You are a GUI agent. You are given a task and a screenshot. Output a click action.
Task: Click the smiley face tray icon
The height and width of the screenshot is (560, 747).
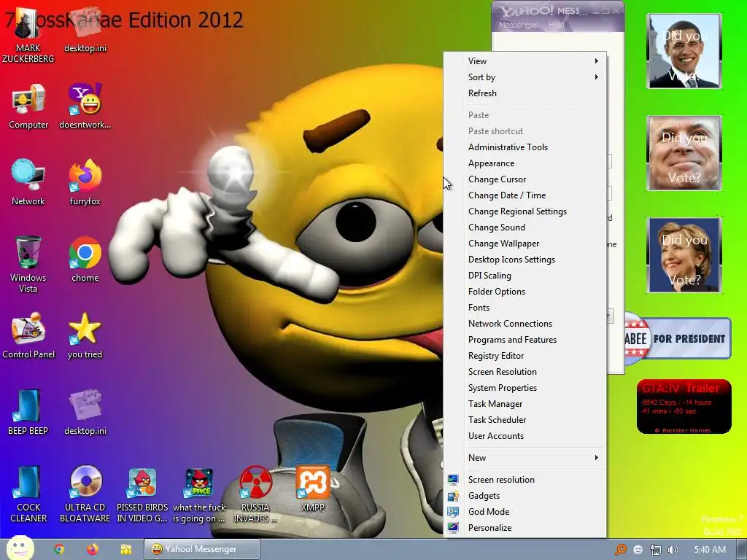638,550
